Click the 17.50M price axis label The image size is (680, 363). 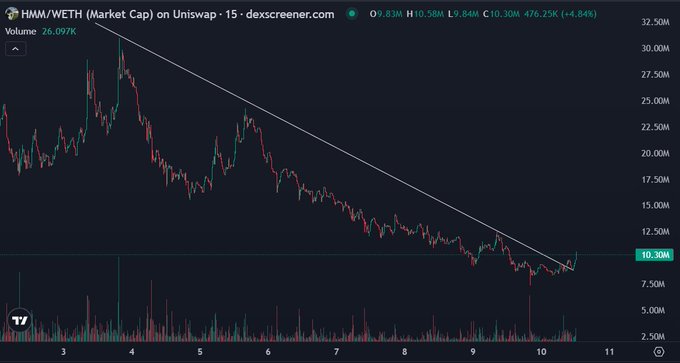655,179
